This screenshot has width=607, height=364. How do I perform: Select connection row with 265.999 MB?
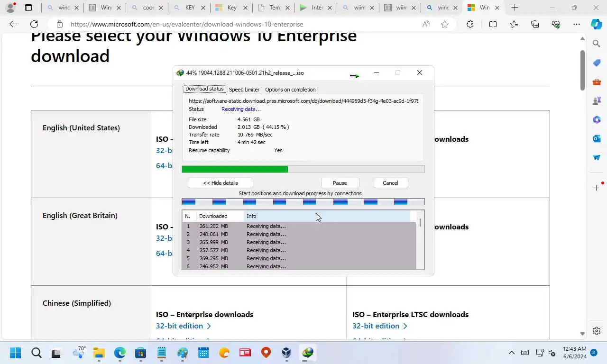pos(299,242)
